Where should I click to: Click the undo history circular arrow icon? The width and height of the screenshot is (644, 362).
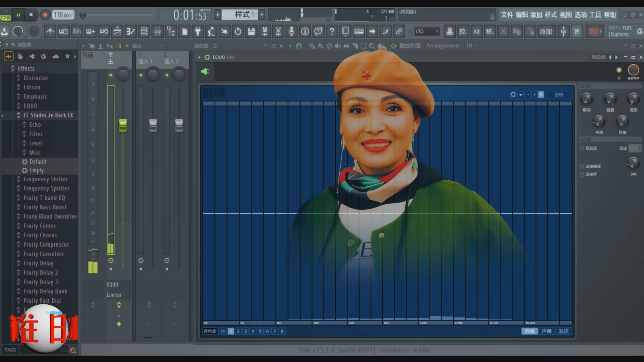(238, 32)
